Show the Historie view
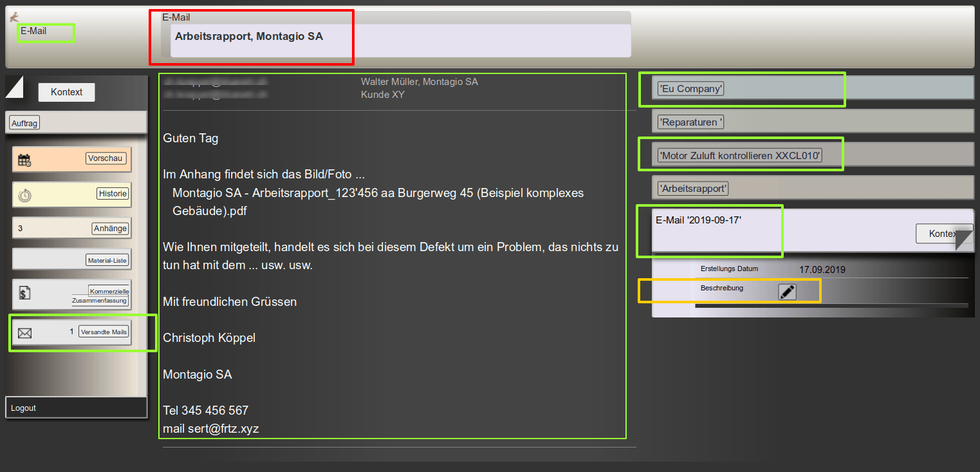The height and width of the screenshot is (472, 980). click(x=113, y=193)
